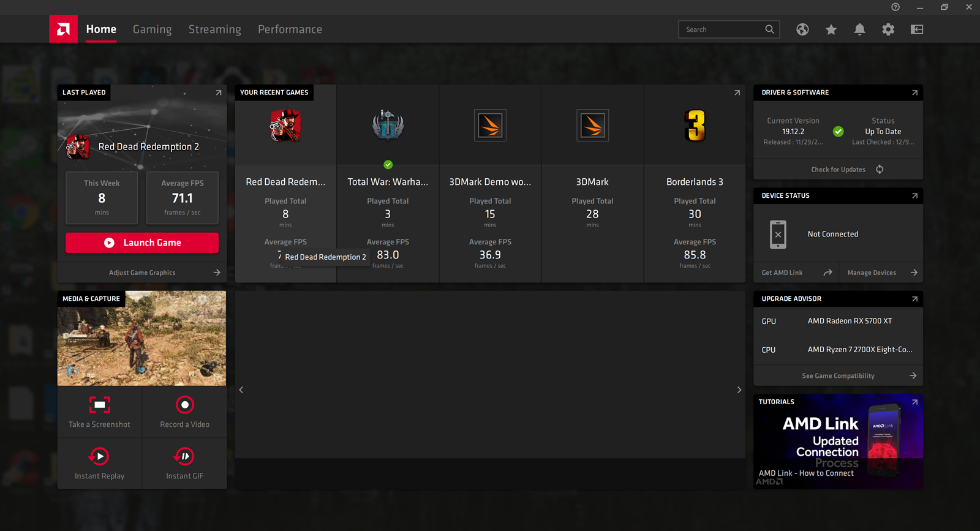Click the Total War Warhammer game icon
Image resolution: width=980 pixels, height=531 pixels.
click(388, 125)
